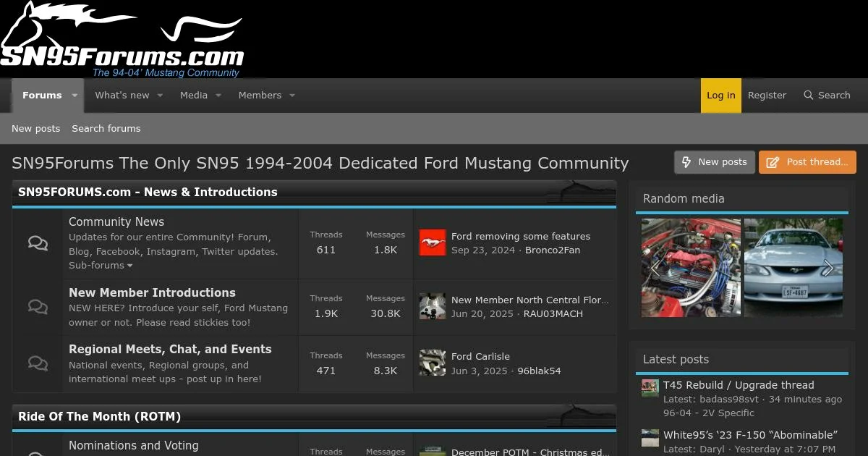868x456 pixels.
Task: Open the What's new tab
Action: tap(122, 96)
